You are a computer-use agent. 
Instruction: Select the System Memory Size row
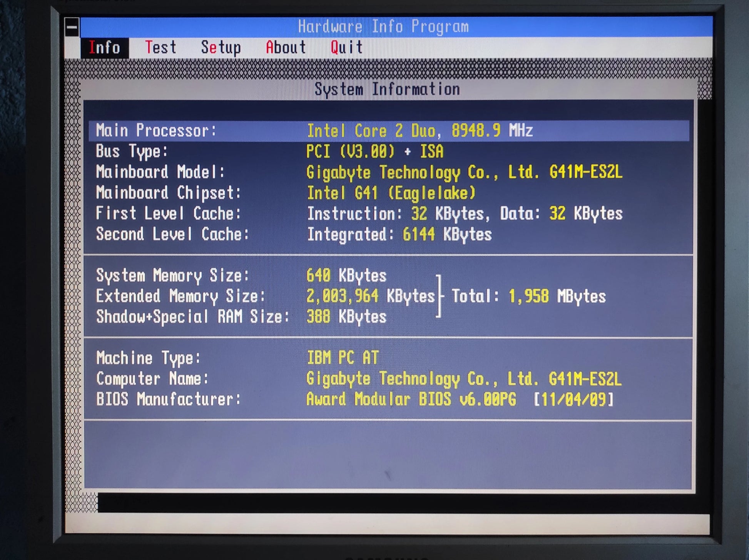(x=389, y=276)
